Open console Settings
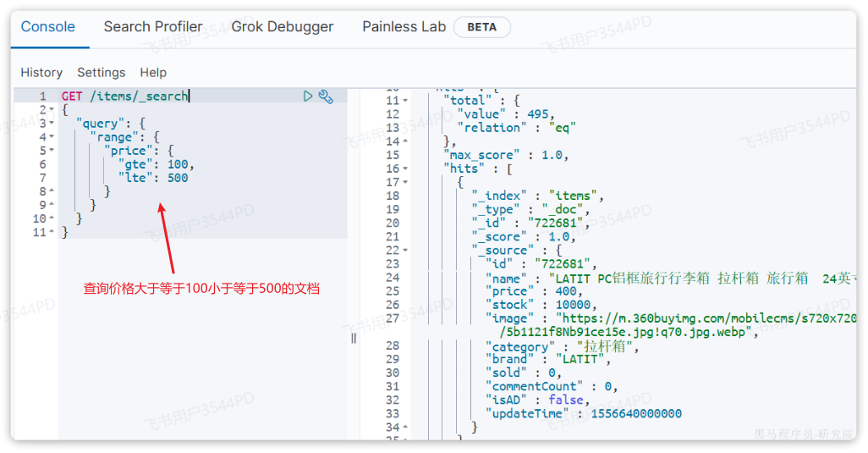 point(102,73)
